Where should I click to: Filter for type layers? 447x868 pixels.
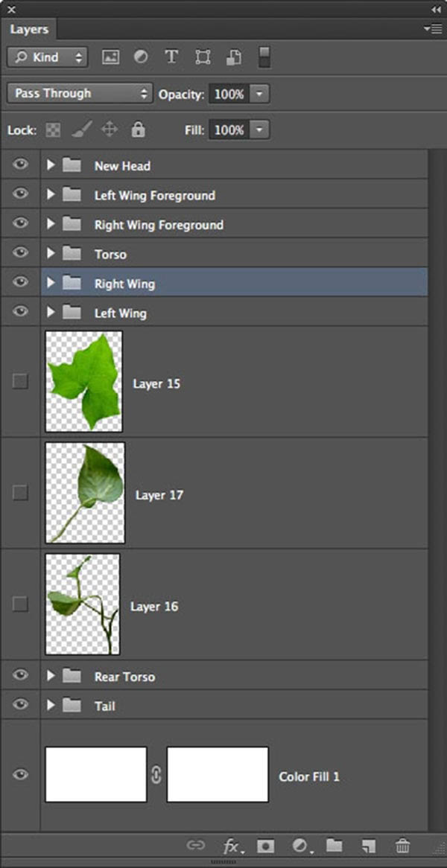171,57
